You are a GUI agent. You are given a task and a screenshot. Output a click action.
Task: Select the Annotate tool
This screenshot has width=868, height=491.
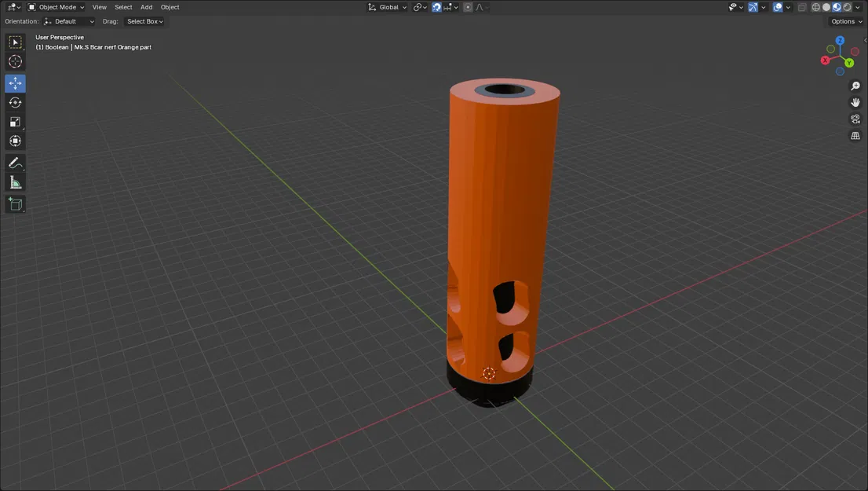[x=15, y=163]
